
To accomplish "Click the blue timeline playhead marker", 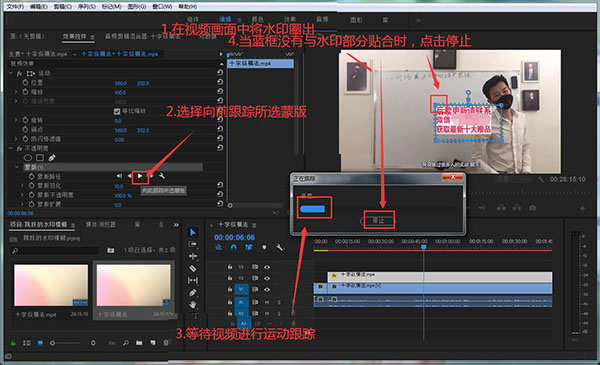I will (424, 247).
